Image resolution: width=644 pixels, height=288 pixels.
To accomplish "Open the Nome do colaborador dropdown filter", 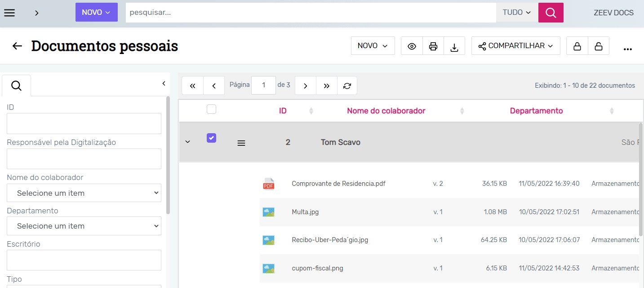I will [x=84, y=193].
